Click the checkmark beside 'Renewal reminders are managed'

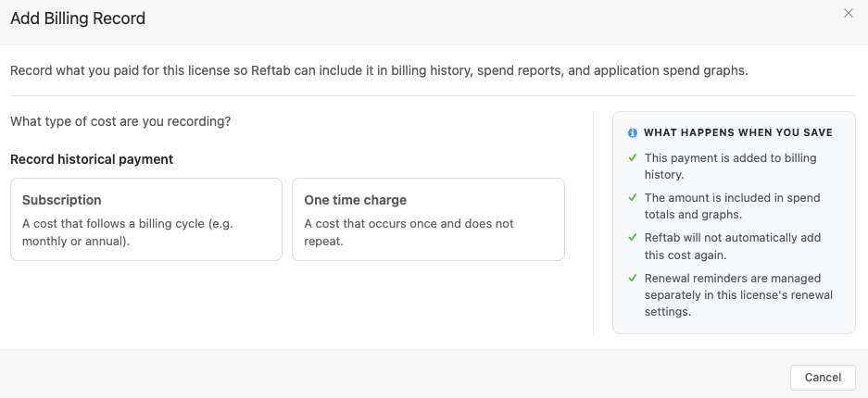click(x=632, y=278)
